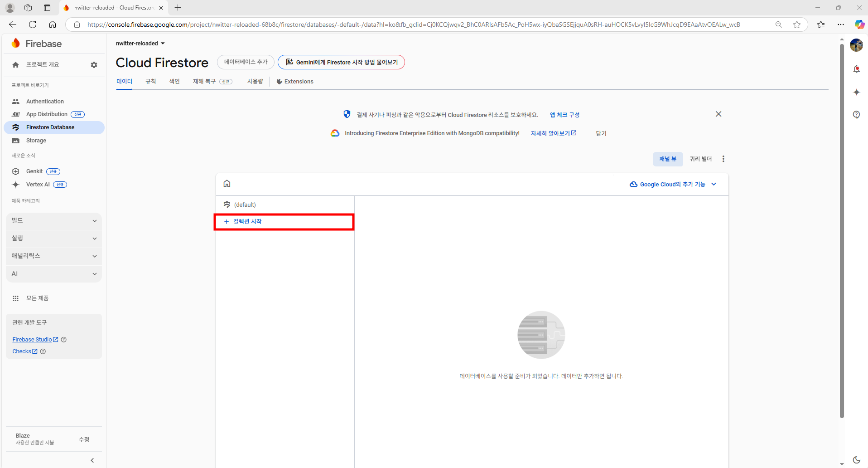Expand the 빌드 category
The width and height of the screenshot is (868, 468).
[54, 221]
